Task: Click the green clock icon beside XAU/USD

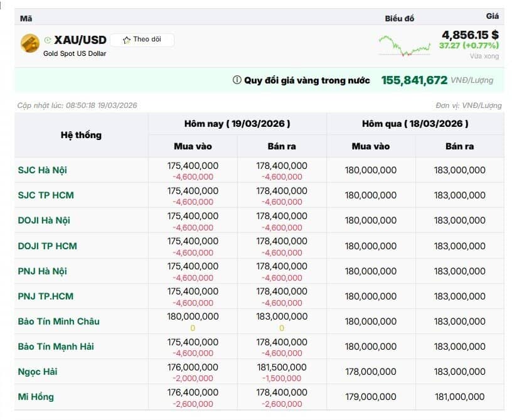Action: click(48, 40)
